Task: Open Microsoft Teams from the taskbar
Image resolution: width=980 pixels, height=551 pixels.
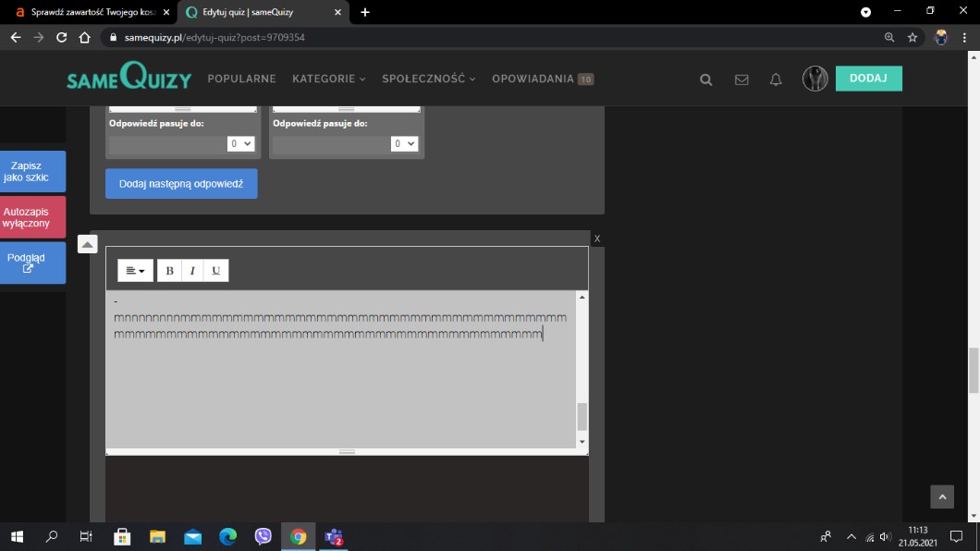Action: pos(334,536)
